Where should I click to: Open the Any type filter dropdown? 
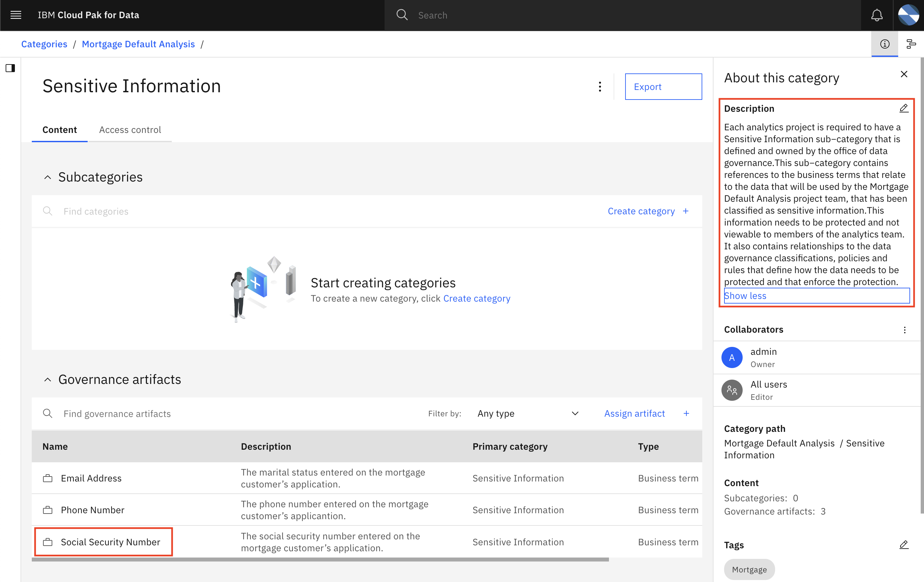click(528, 413)
